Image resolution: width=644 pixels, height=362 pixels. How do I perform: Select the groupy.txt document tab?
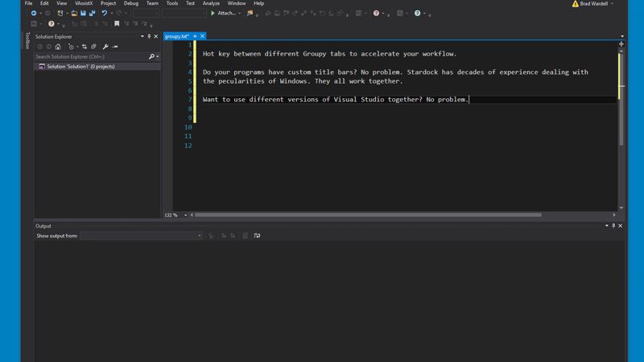coord(176,36)
